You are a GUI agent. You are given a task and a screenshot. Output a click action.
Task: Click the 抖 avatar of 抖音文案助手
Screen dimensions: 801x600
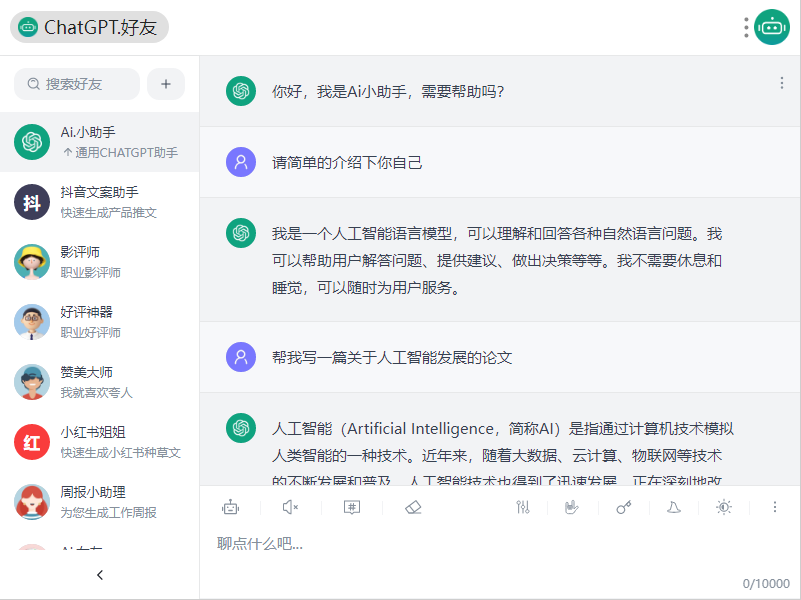32,202
